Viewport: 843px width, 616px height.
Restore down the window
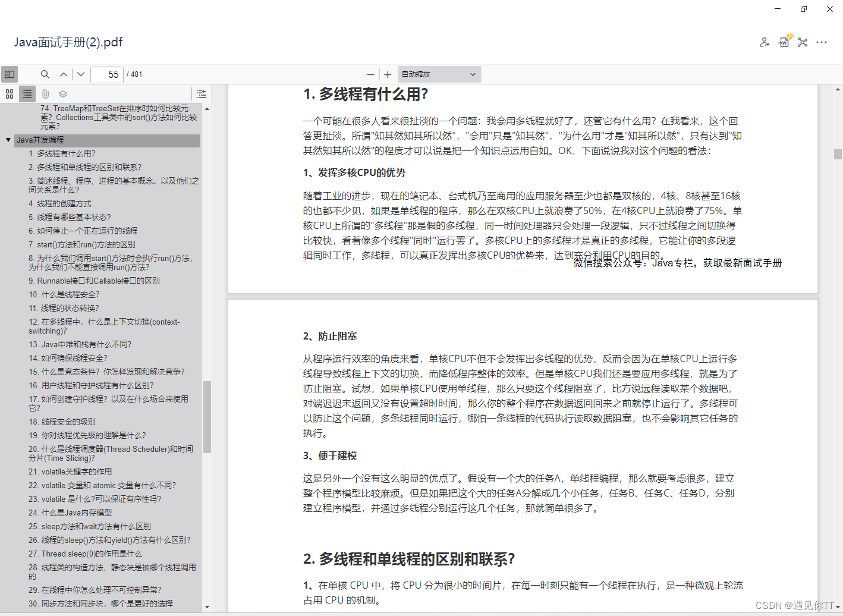[804, 9]
